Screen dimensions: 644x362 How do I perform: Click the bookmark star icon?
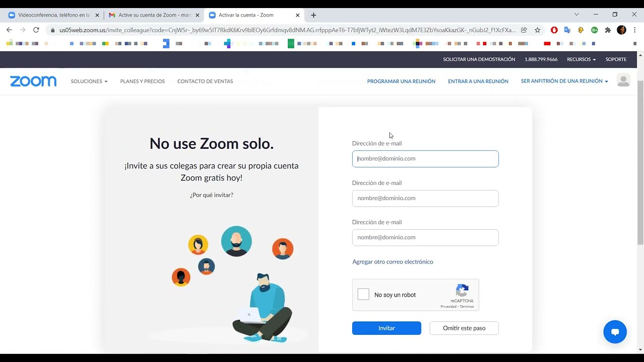537,30
